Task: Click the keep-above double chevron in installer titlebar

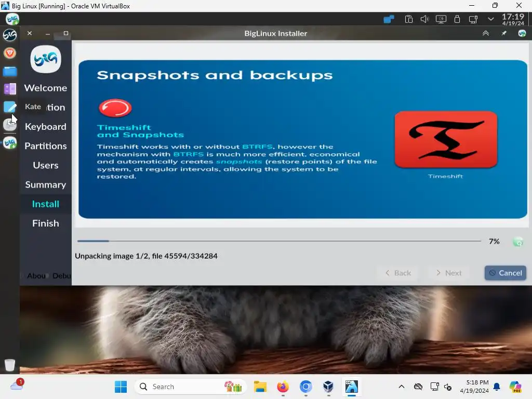Action: pos(486,33)
